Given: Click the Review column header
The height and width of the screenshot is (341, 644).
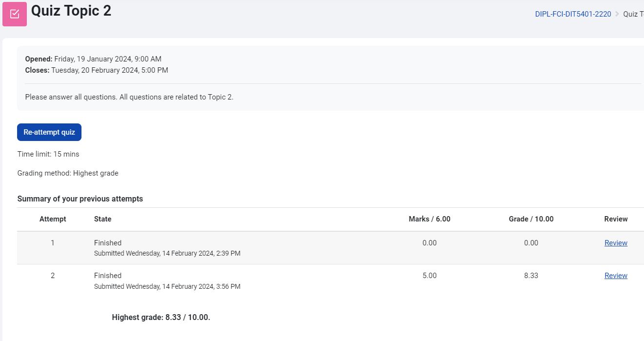Looking at the screenshot, I should 616,219.
